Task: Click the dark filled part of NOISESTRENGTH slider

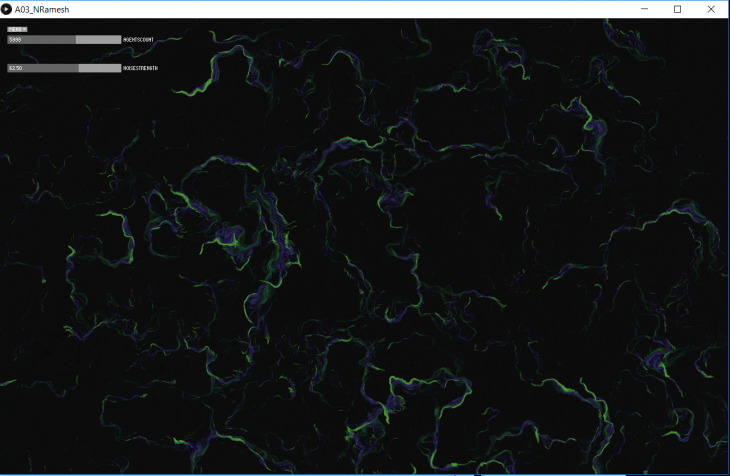Action: pos(45,68)
